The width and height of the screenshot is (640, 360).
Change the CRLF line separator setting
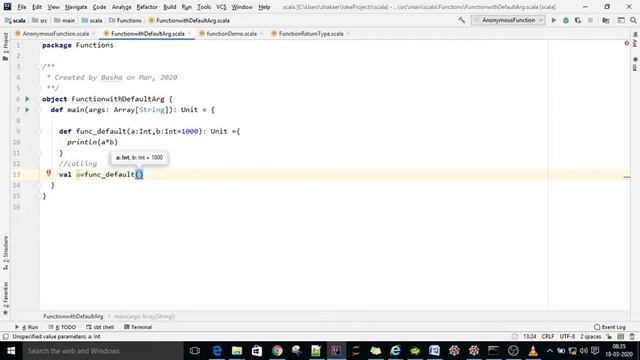click(548, 337)
